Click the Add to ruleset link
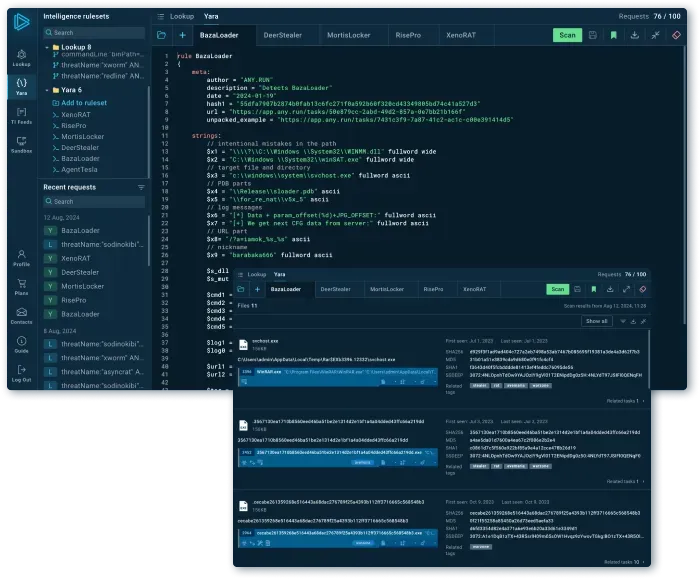700x579 pixels. click(84, 103)
